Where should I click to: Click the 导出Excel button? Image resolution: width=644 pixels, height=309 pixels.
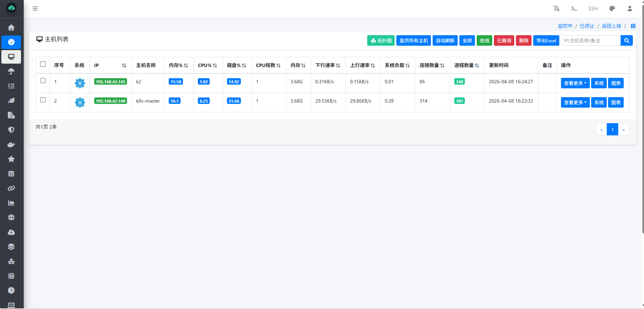546,41
